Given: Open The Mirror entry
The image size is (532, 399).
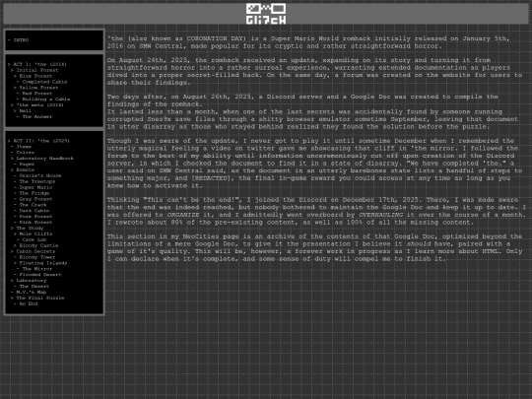Looking at the screenshot, I should coord(37,268).
